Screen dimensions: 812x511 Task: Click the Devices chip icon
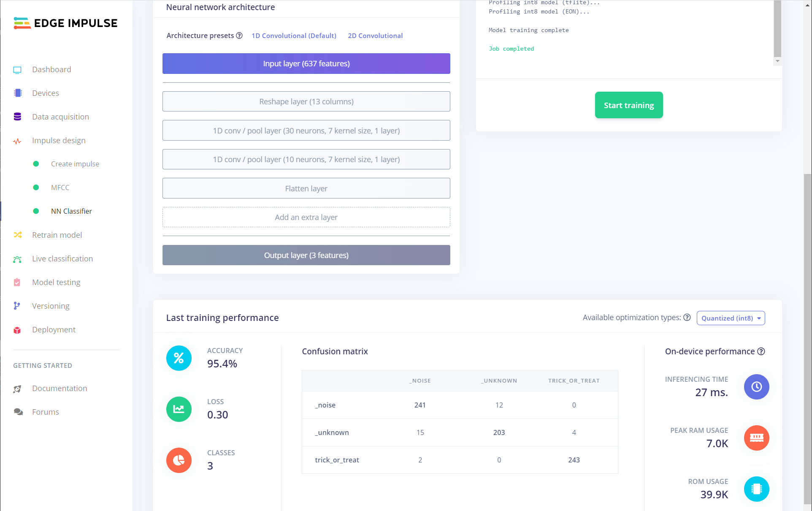click(17, 93)
